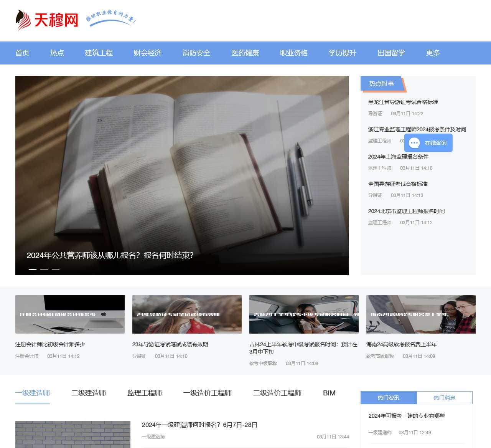Select 学历提升 in the top navigation

[343, 53]
